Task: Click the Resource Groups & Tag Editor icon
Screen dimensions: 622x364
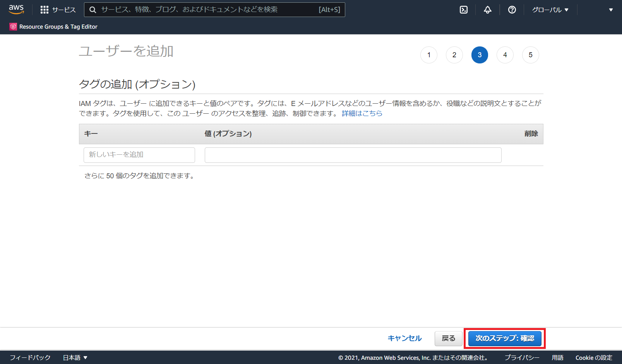Action: click(13, 27)
